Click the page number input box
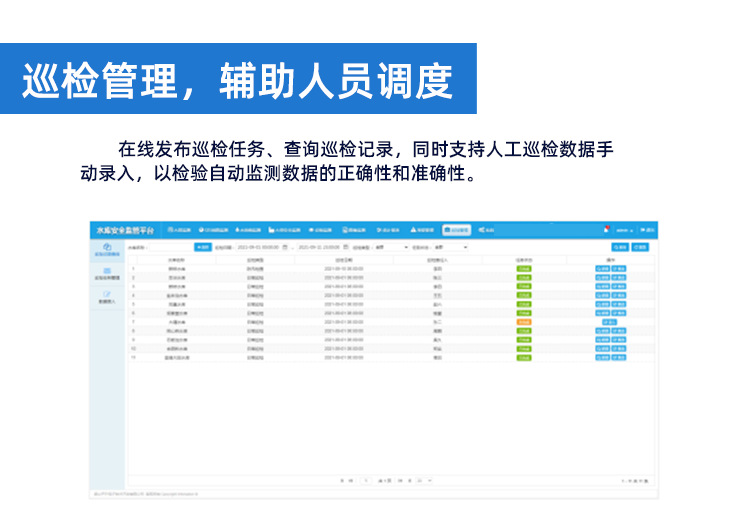The image size is (750, 529). 366,480
